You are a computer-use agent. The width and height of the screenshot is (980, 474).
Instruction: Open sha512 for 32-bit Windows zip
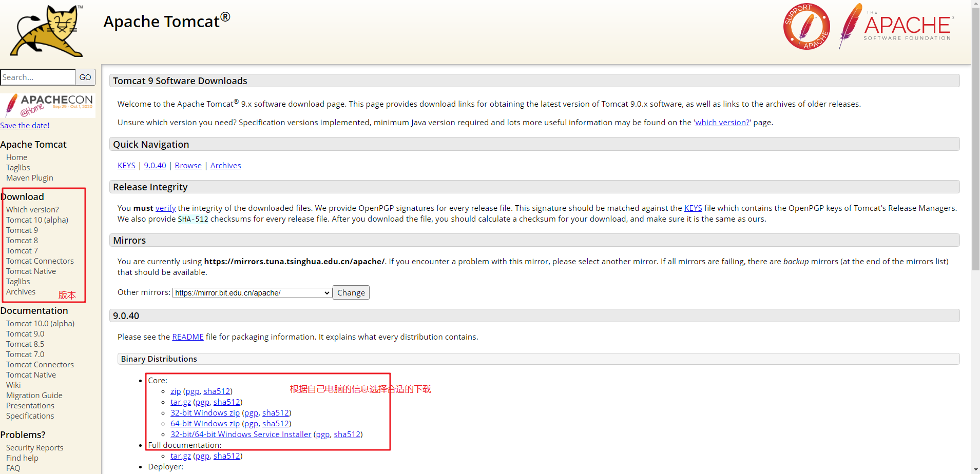pos(276,413)
